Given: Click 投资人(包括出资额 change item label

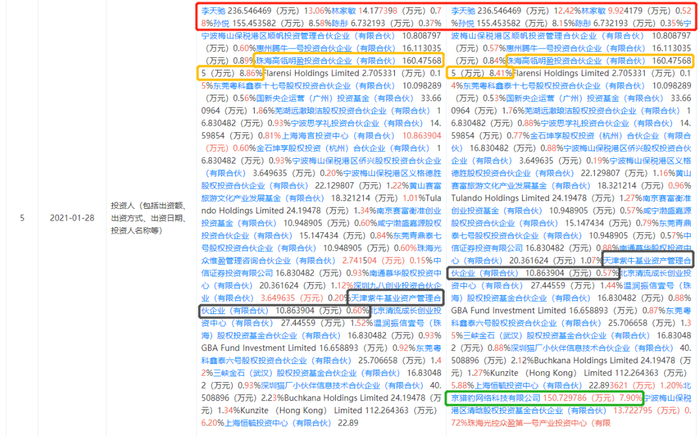Looking at the screenshot, I should [148, 218].
